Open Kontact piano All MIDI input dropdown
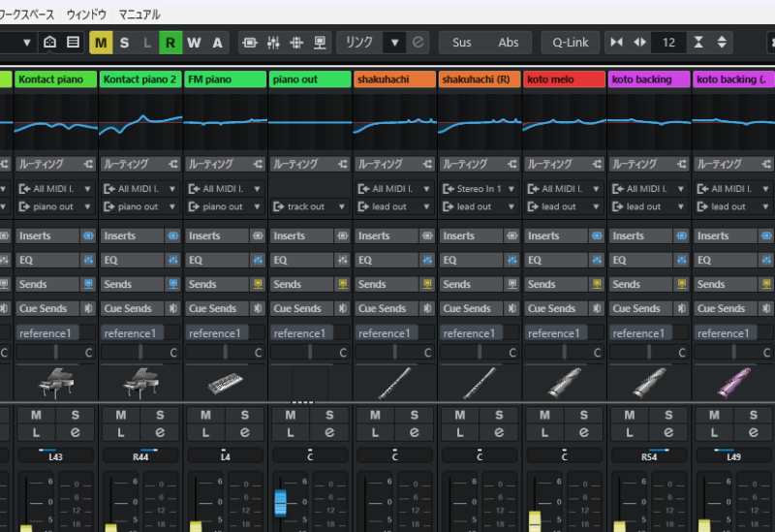 coord(55,189)
